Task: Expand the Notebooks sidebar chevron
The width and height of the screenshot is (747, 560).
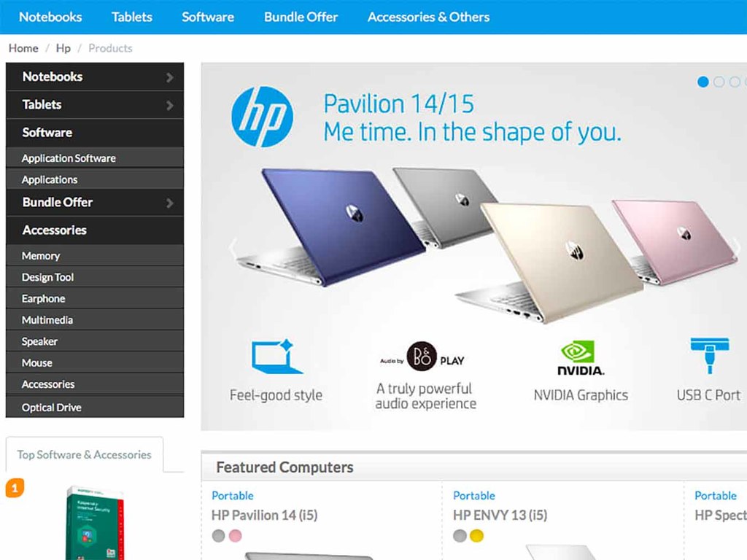Action: pos(169,77)
